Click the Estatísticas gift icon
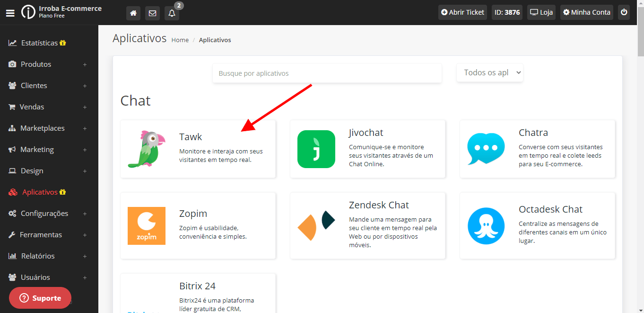This screenshot has width=644, height=313. coord(63,43)
